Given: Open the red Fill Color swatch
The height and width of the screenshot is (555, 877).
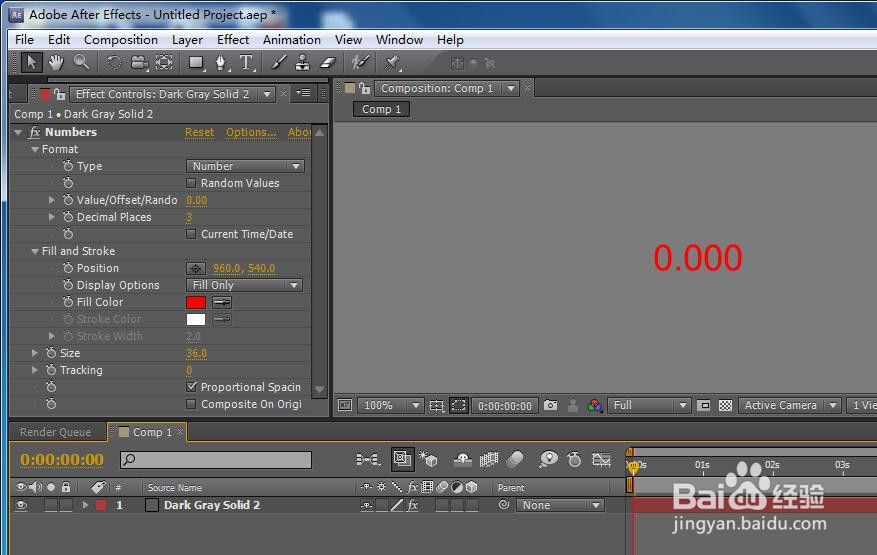Looking at the screenshot, I should (196, 302).
